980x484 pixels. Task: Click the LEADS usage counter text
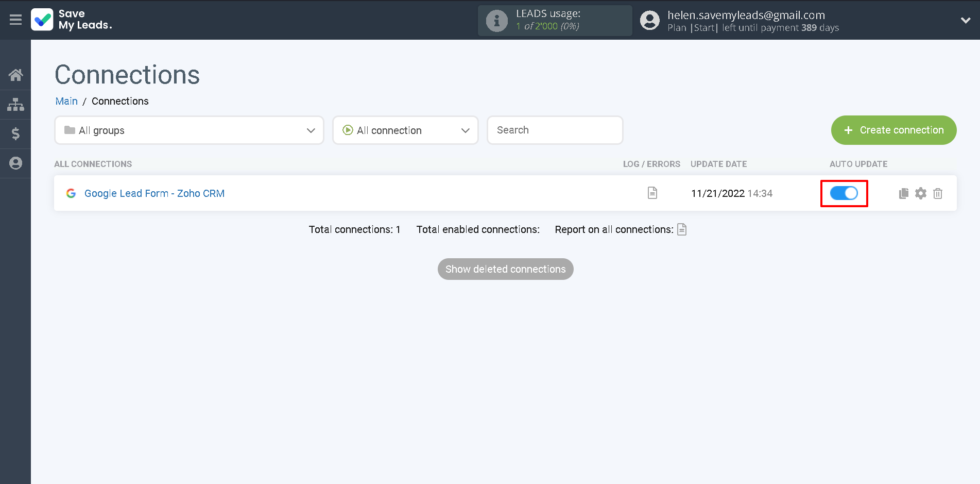pos(547,26)
